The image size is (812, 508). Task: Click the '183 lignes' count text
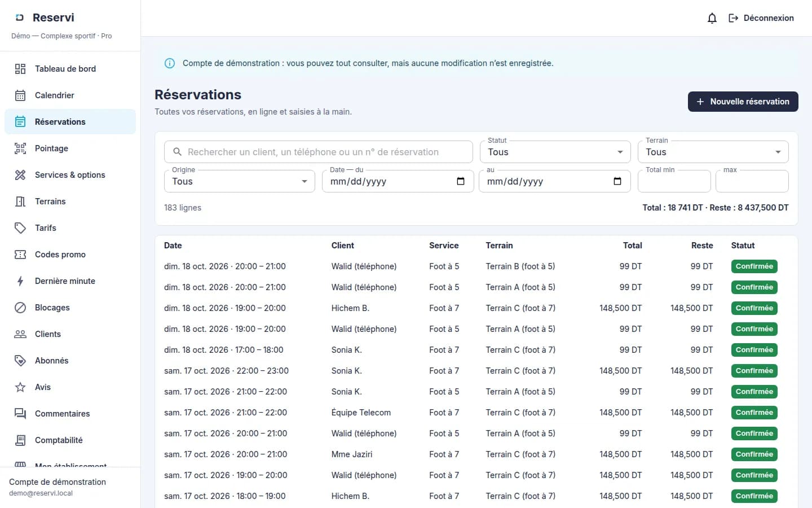click(183, 208)
